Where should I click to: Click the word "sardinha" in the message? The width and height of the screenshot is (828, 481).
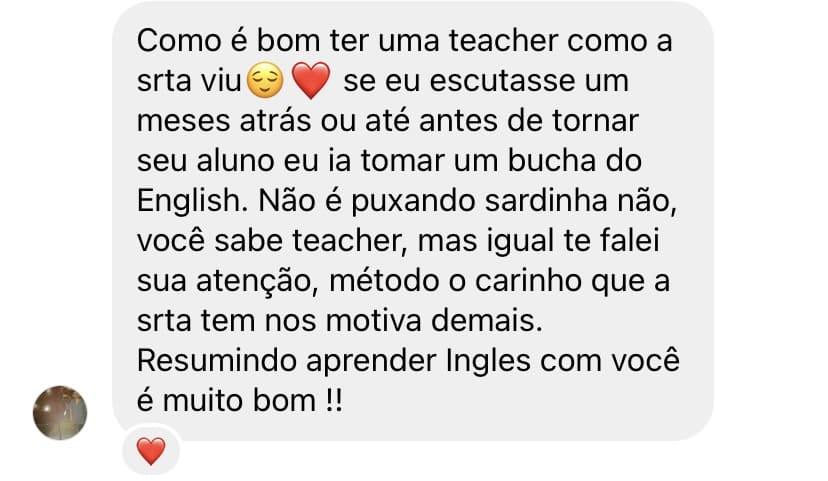point(546,201)
